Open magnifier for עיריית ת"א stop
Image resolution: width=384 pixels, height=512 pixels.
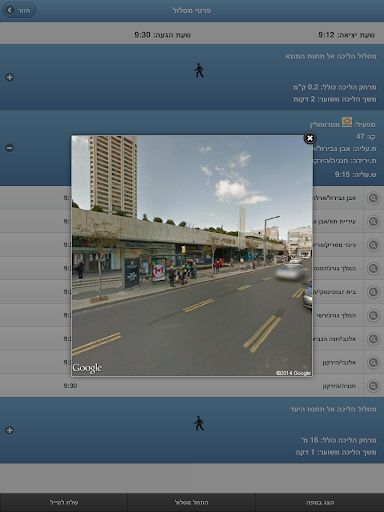click(x=373, y=221)
